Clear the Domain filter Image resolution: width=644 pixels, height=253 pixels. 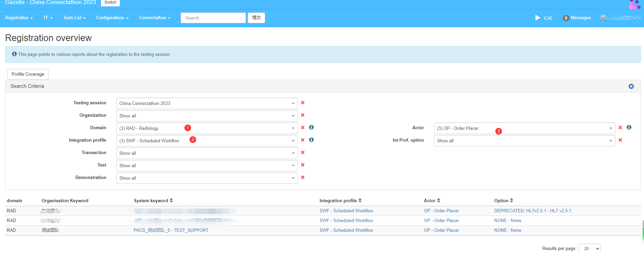tap(302, 128)
